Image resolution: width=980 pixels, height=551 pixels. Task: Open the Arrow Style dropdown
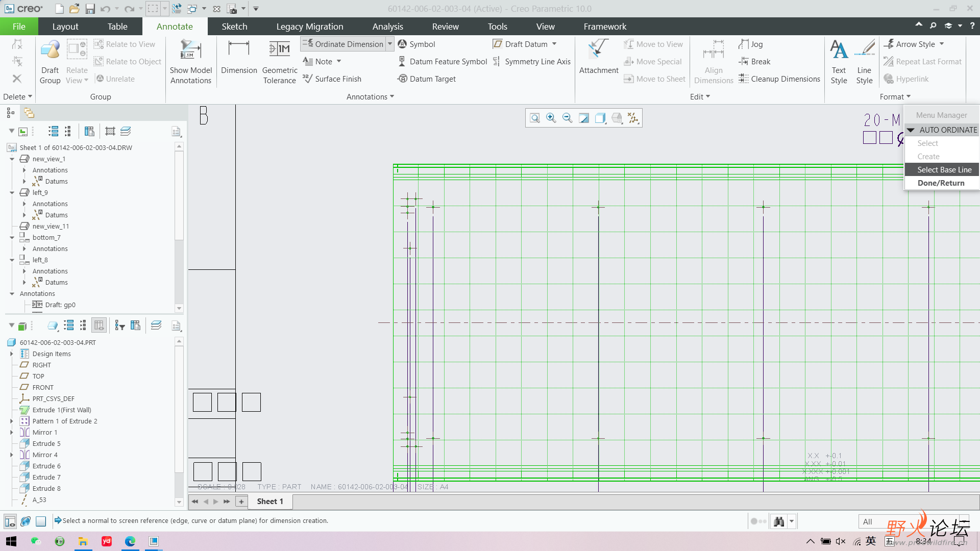pyautogui.click(x=942, y=44)
